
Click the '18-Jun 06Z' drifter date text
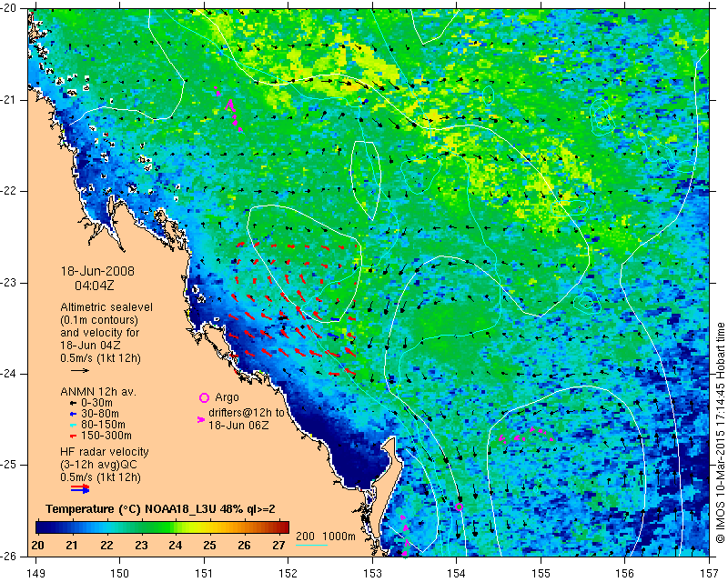[x=238, y=425]
